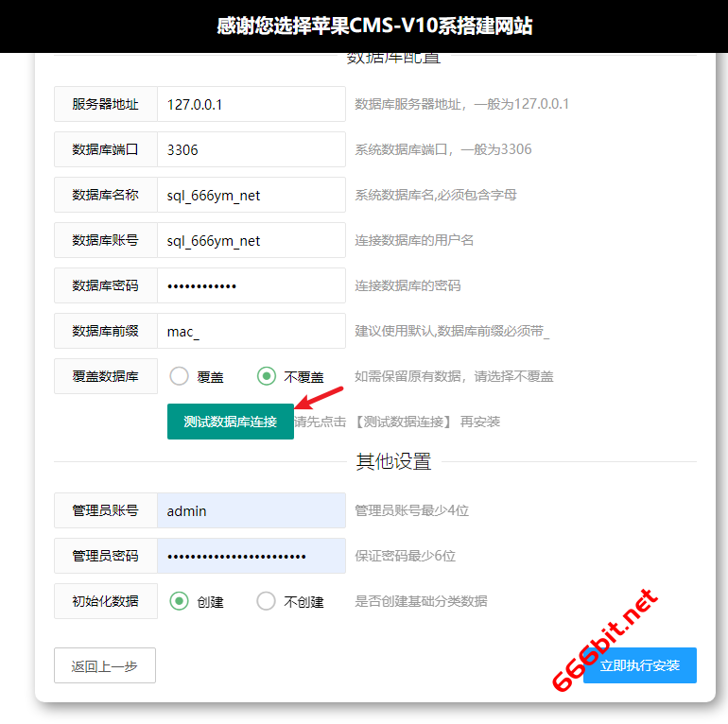Click the 苹果CMS-V10 header title

pyautogui.click(x=374, y=26)
